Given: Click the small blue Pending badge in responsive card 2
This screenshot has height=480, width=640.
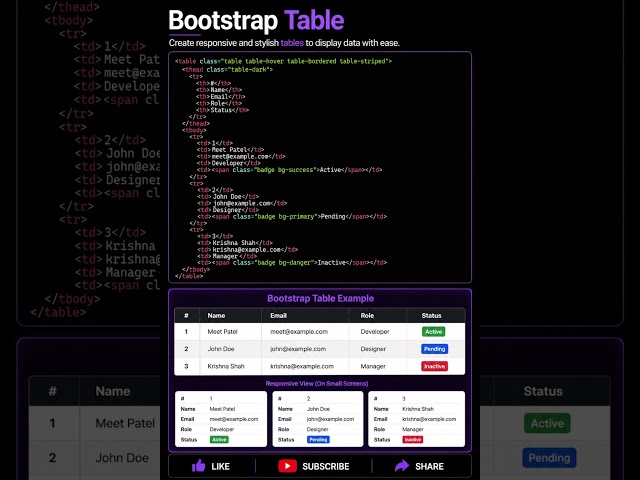Looking at the screenshot, I should pyautogui.click(x=318, y=440).
